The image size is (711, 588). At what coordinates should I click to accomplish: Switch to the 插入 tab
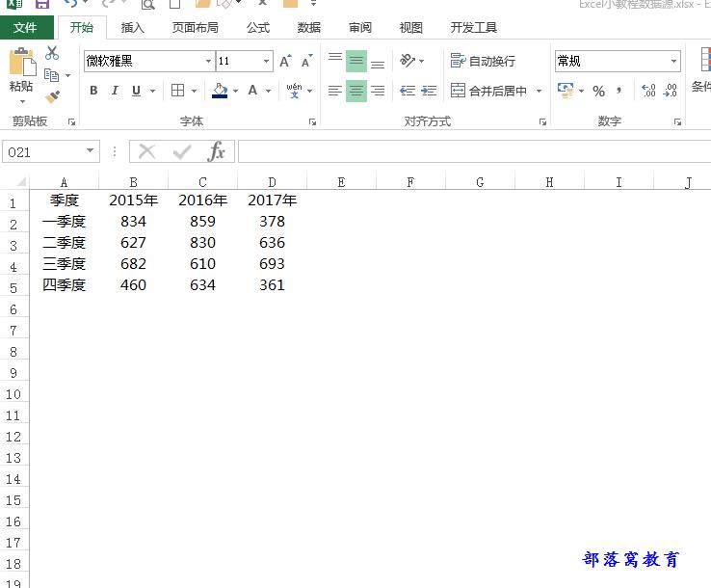tap(132, 28)
